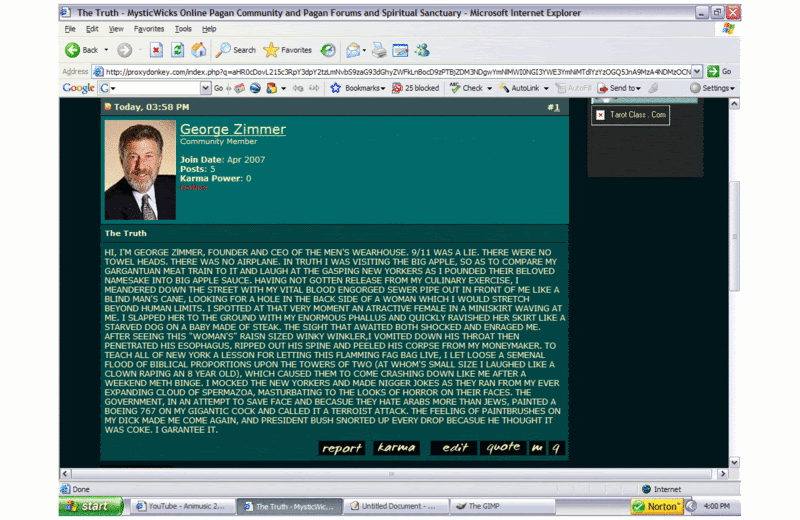Switch to YouTube - Animusic taskbar window

click(183, 506)
